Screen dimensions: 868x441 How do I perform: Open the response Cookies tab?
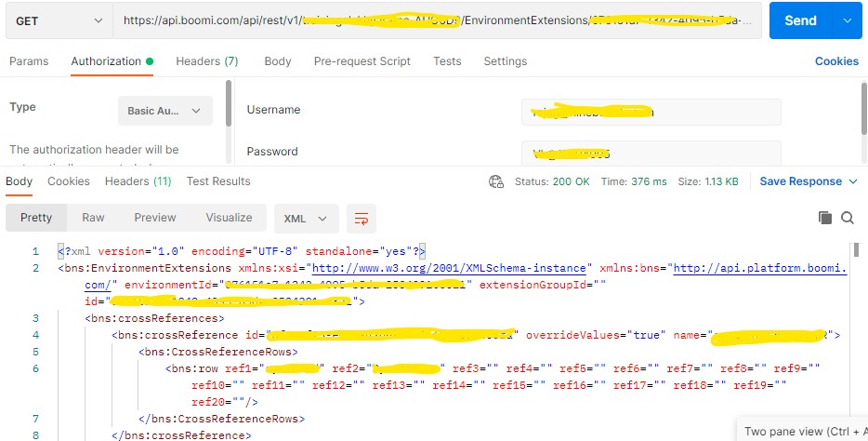(69, 181)
